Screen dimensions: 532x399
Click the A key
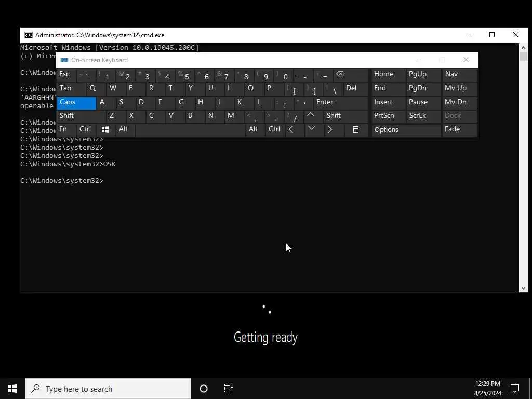pyautogui.click(x=106, y=103)
